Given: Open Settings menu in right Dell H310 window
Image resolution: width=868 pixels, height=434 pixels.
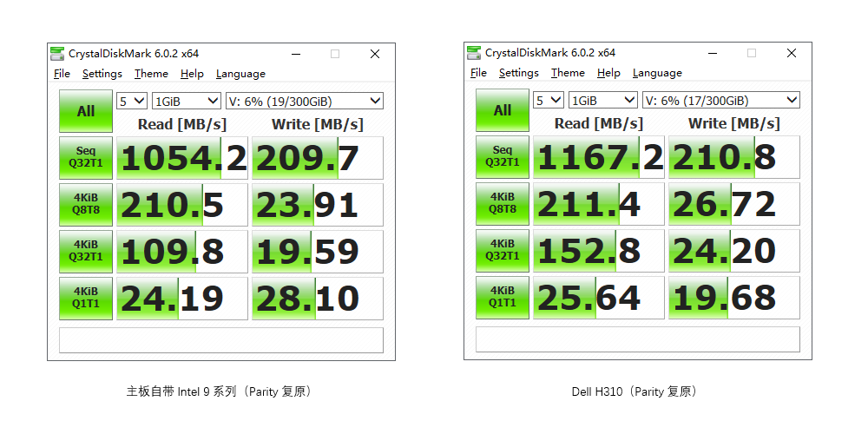Looking at the screenshot, I should pyautogui.click(x=519, y=73).
